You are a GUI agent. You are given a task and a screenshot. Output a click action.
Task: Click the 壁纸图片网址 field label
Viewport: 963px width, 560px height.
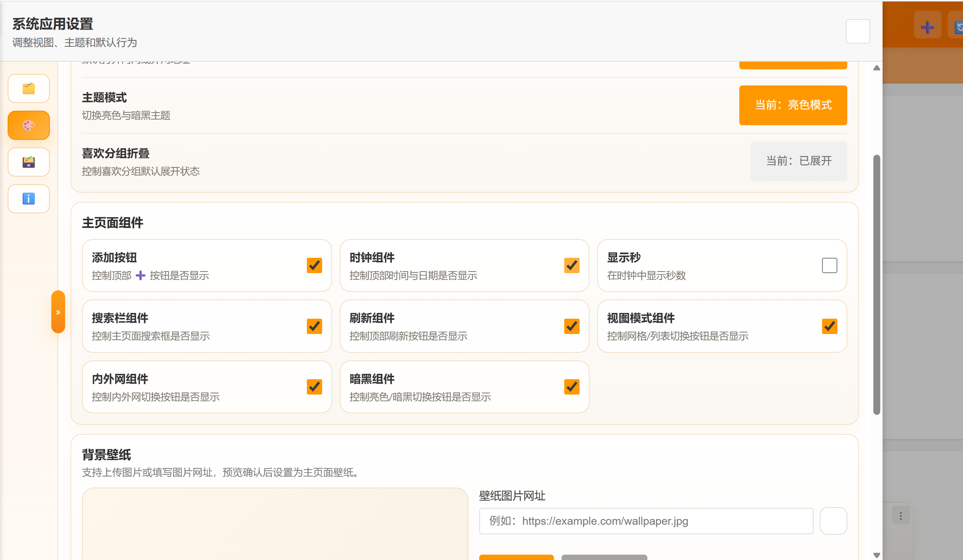512,496
